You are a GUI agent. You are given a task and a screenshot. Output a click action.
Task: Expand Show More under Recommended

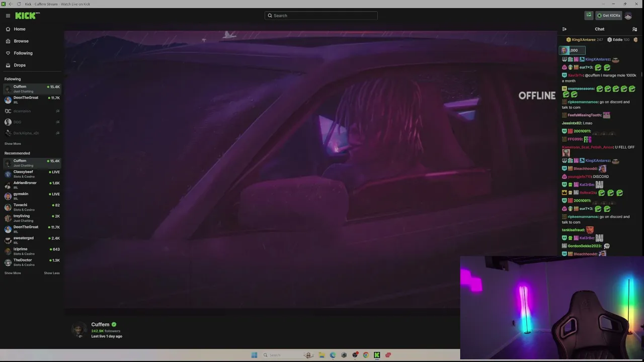[x=13, y=273]
